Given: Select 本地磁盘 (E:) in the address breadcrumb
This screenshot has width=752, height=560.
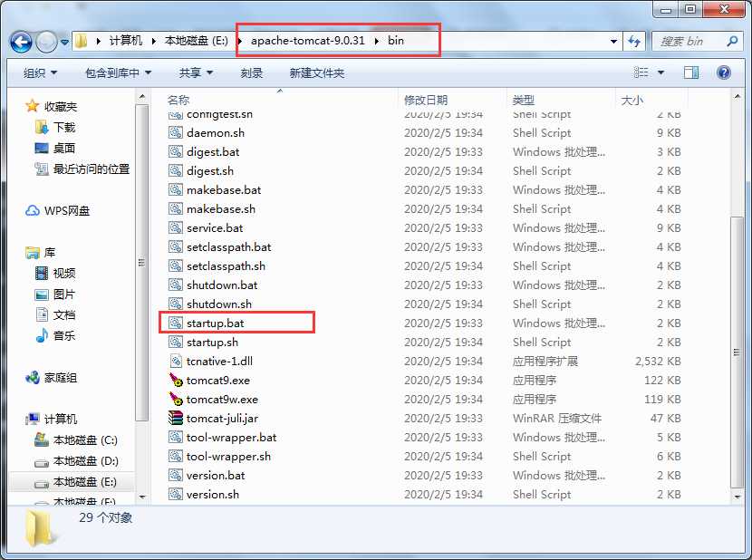Looking at the screenshot, I should pos(196,41).
